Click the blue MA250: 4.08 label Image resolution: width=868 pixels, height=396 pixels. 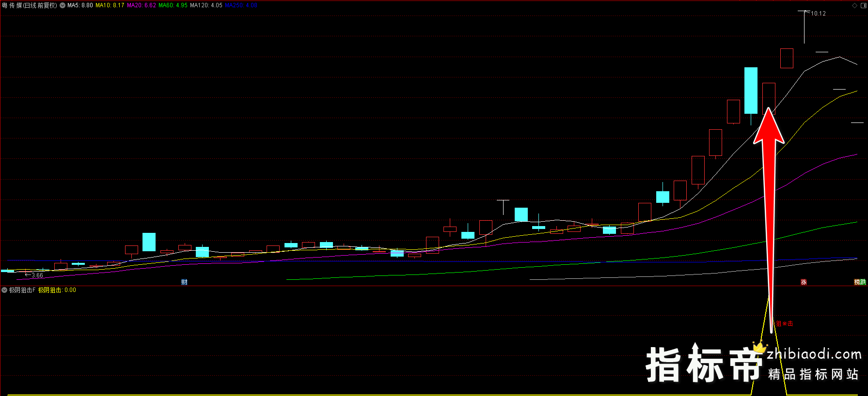(241, 5)
